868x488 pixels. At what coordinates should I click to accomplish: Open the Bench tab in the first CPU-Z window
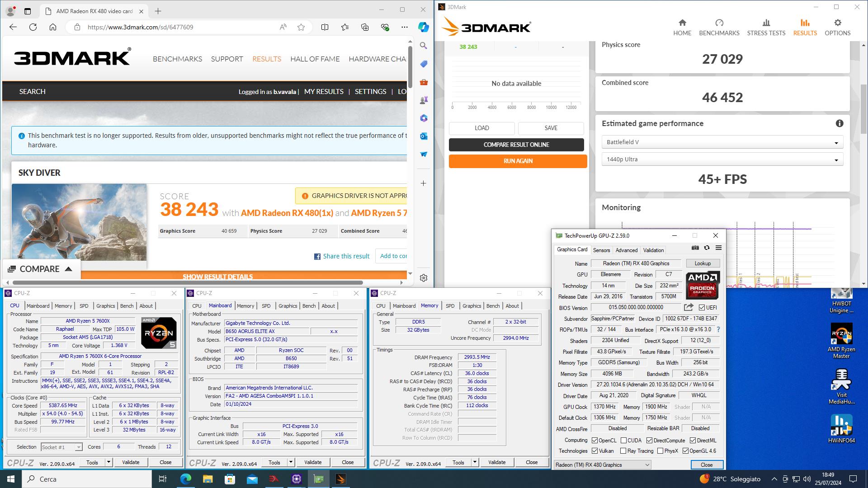point(127,306)
